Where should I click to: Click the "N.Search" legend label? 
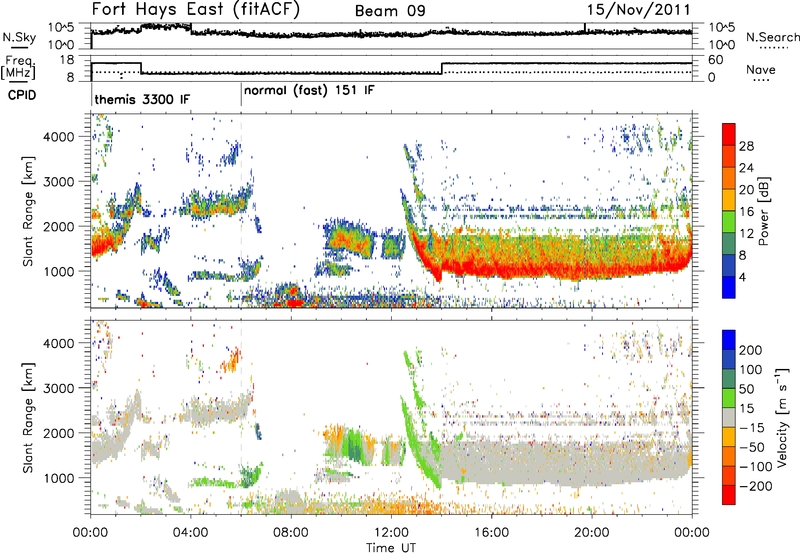coord(773,37)
